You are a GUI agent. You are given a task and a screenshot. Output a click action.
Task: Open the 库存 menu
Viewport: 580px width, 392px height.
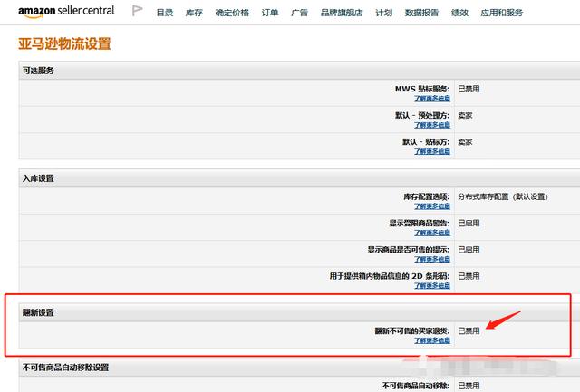[194, 13]
